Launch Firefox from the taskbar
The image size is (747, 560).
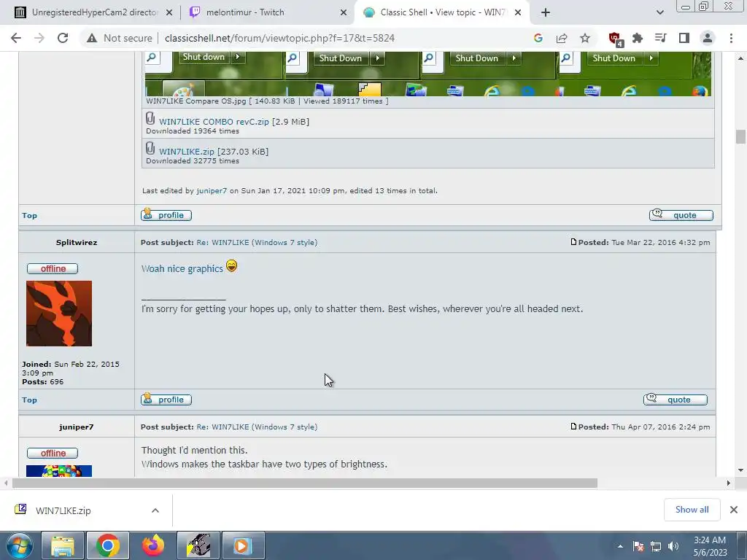tap(153, 545)
